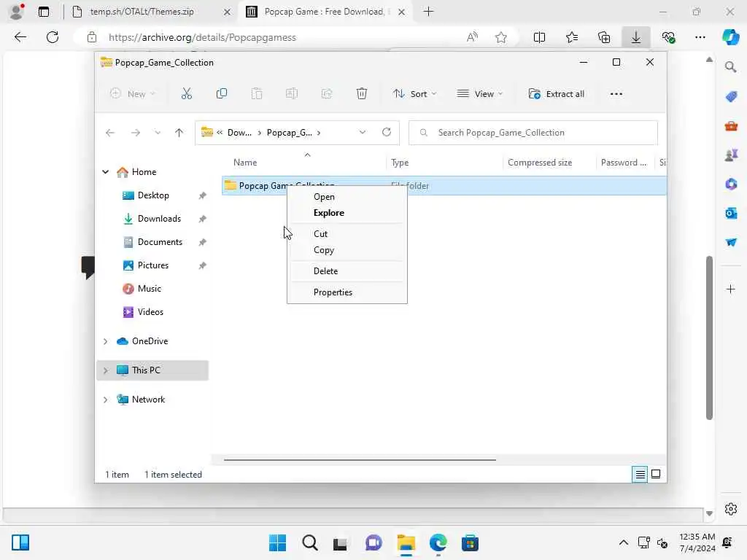Open Outlook icon in Edge sidebar

click(x=731, y=214)
